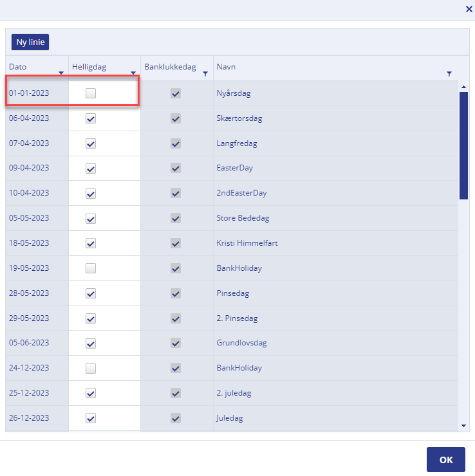Click the name cell Skærtorsdag
The height and width of the screenshot is (476, 475).
(x=335, y=118)
